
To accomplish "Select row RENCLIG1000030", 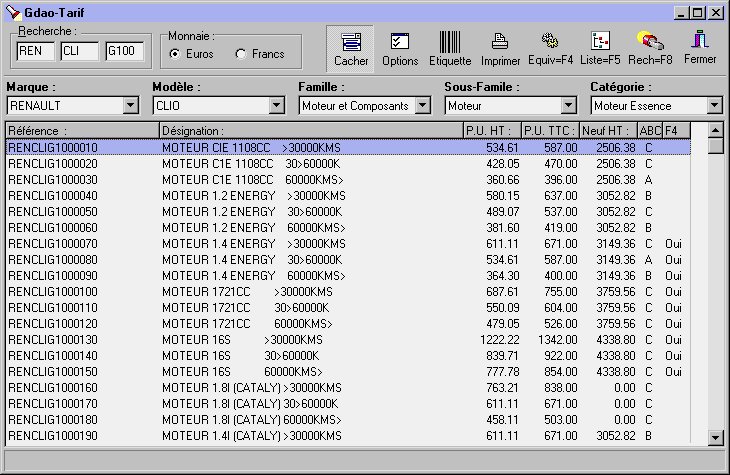I will pyautogui.click(x=348, y=180).
